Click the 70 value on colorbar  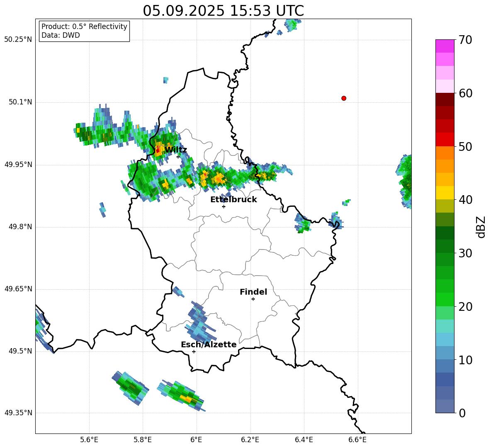click(465, 40)
